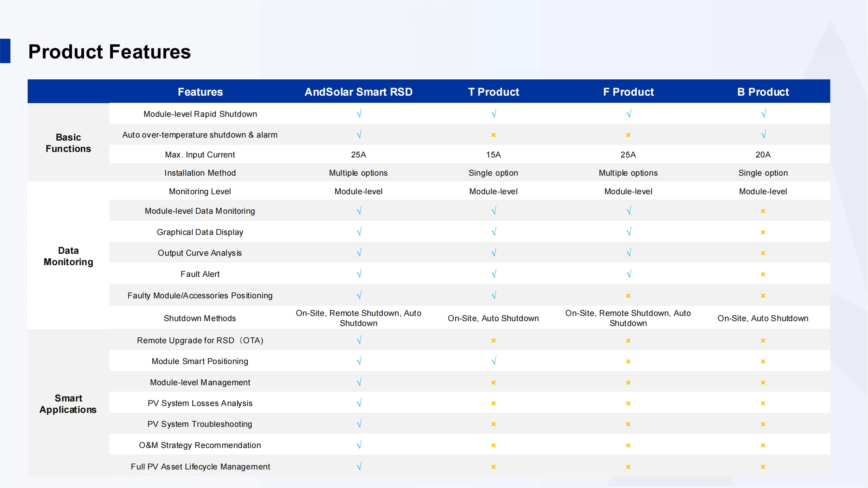Image resolution: width=868 pixels, height=488 pixels.
Task: Click the Smart Applications category label
Action: 68,404
